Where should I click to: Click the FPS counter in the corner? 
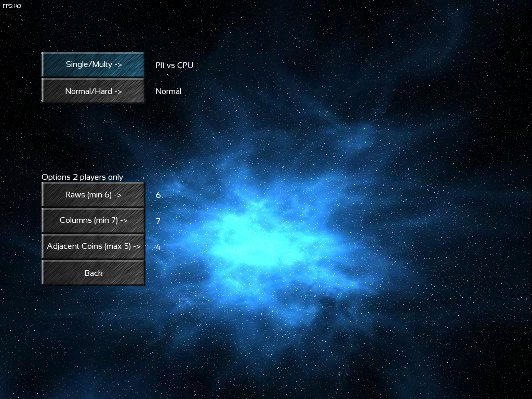click(x=12, y=6)
